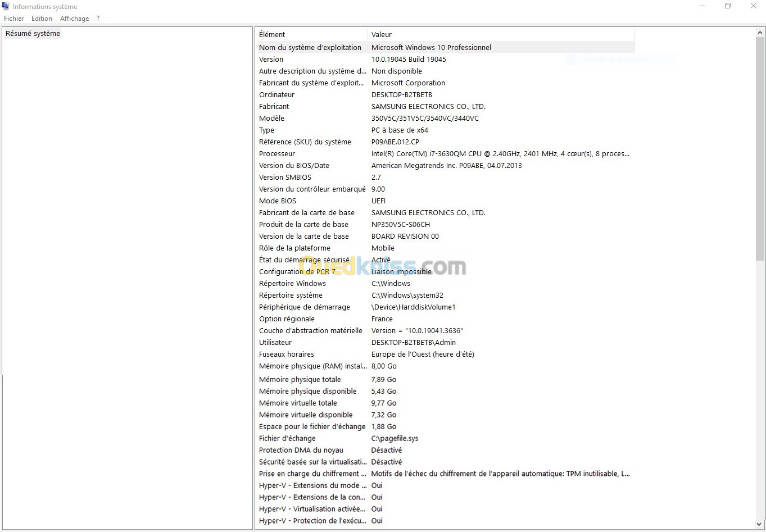Select the Ordinateur row label
The image size is (766, 532).
277,95
